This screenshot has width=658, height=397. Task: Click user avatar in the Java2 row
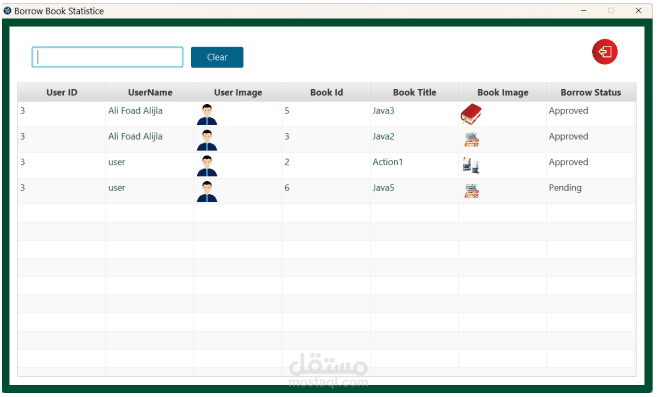click(207, 140)
